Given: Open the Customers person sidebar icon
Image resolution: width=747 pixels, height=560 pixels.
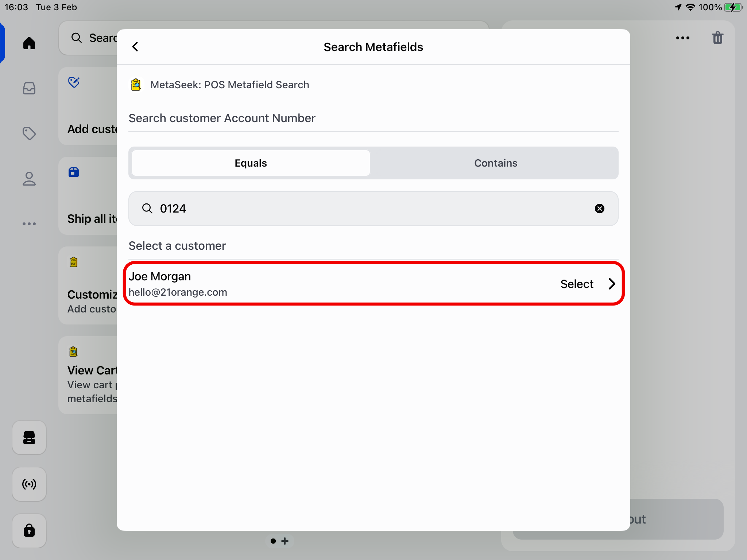Looking at the screenshot, I should pos(29,179).
